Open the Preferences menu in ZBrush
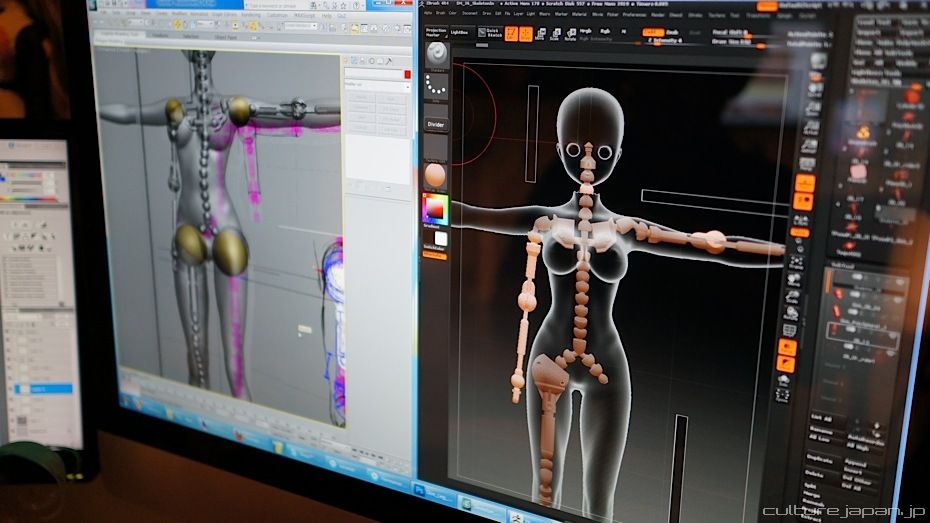 click(x=635, y=14)
